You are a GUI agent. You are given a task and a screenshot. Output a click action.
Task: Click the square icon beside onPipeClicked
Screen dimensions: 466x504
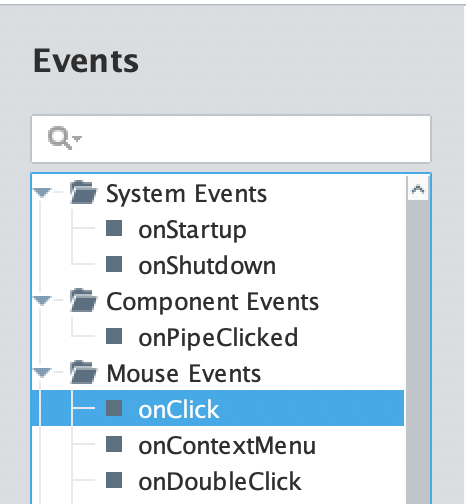(114, 336)
